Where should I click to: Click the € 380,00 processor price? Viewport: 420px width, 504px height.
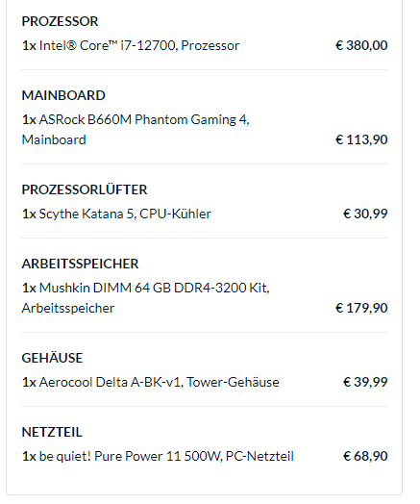pos(361,45)
